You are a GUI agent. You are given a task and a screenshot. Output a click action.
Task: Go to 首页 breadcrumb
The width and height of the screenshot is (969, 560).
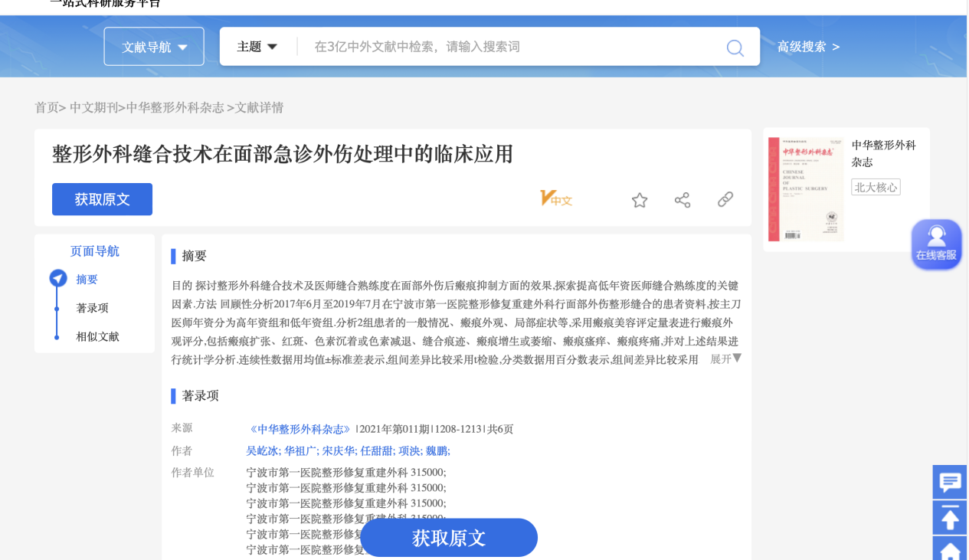point(47,108)
